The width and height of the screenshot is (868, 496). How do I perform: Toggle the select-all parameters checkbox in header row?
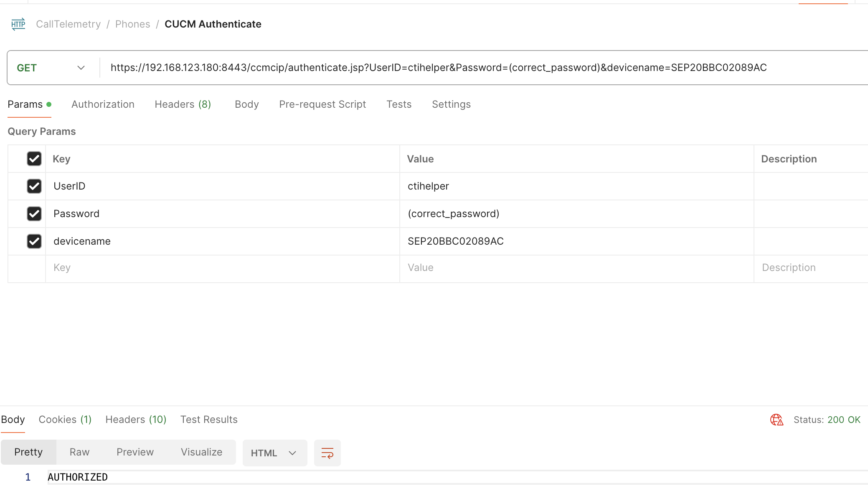(x=34, y=159)
